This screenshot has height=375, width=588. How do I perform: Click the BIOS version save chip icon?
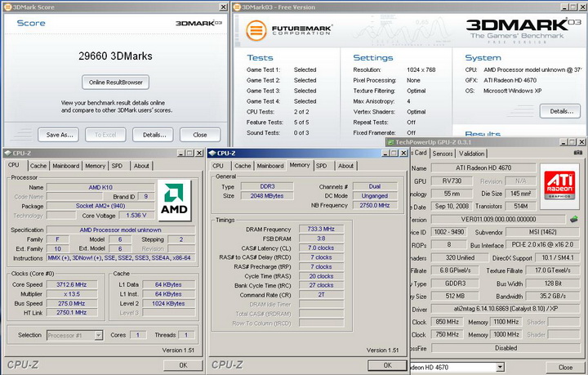point(574,219)
